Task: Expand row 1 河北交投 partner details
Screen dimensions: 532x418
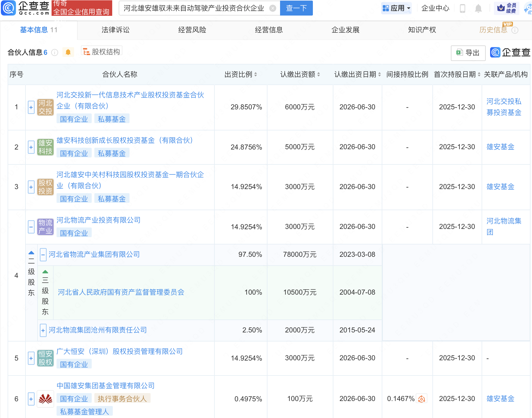Action: tap(31, 107)
